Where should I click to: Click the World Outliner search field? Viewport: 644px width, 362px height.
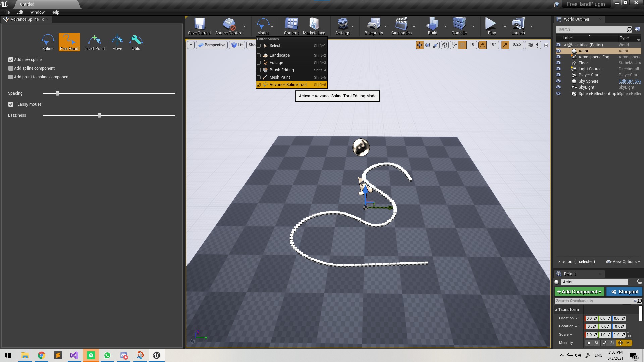point(590,29)
